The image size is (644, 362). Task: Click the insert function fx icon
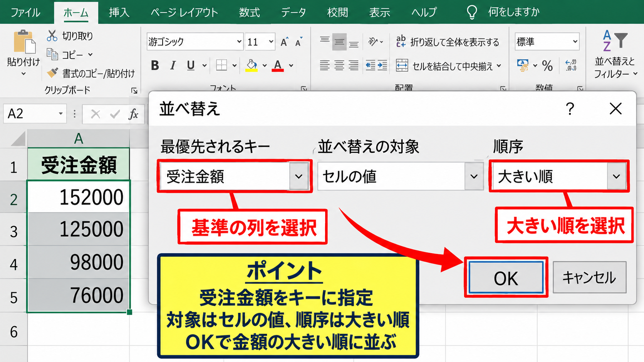(133, 114)
